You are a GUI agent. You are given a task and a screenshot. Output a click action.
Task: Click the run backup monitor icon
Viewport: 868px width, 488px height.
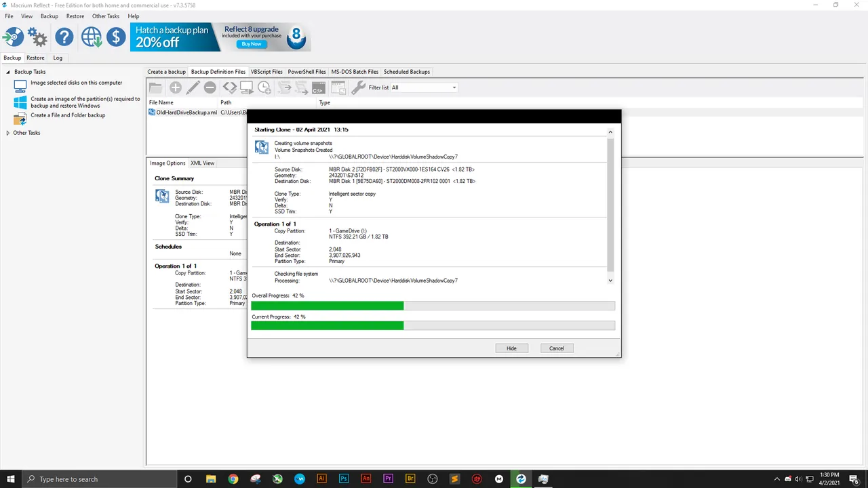click(x=247, y=87)
